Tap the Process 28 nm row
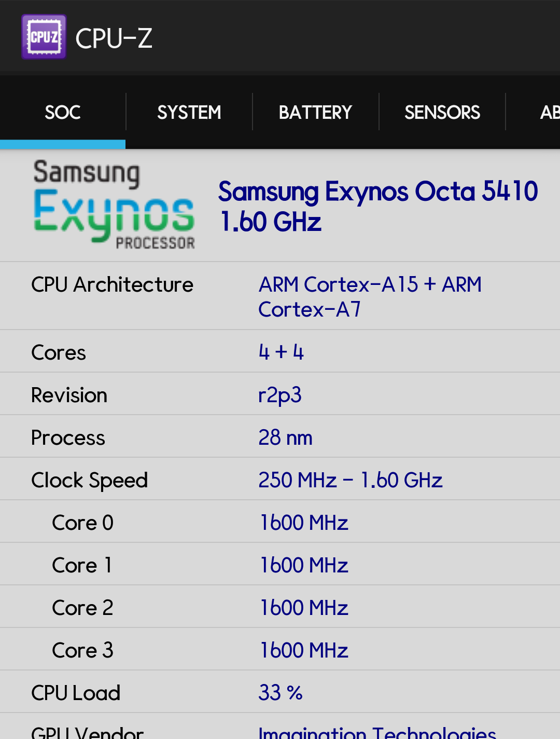This screenshot has height=739, width=560. (280, 437)
